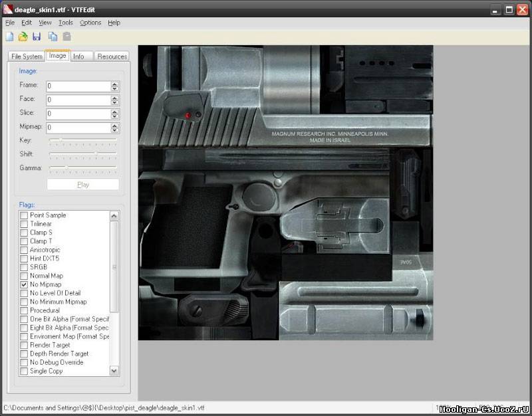Click the Gamma slider track
This screenshot has width=532, height=416.
tap(83, 167)
